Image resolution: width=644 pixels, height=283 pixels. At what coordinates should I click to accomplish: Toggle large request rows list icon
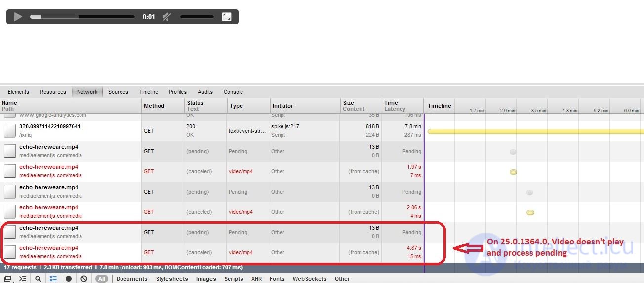tap(53, 279)
